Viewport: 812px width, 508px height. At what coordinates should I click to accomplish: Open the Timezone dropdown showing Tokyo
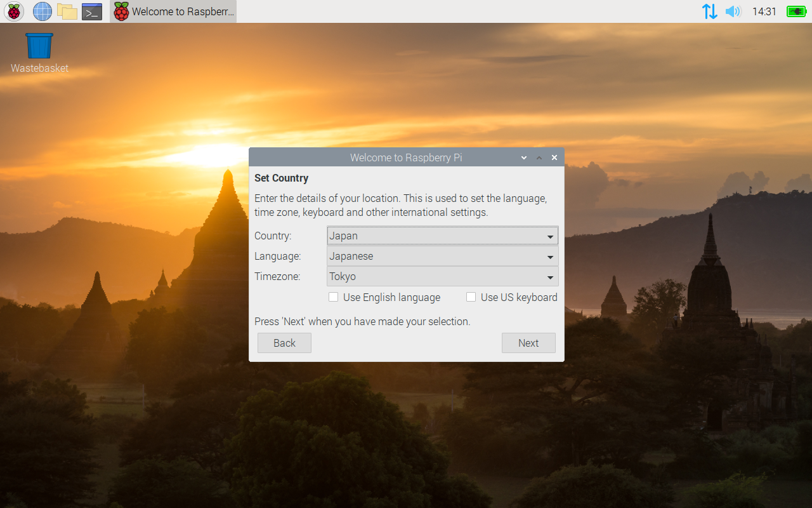[x=443, y=277]
